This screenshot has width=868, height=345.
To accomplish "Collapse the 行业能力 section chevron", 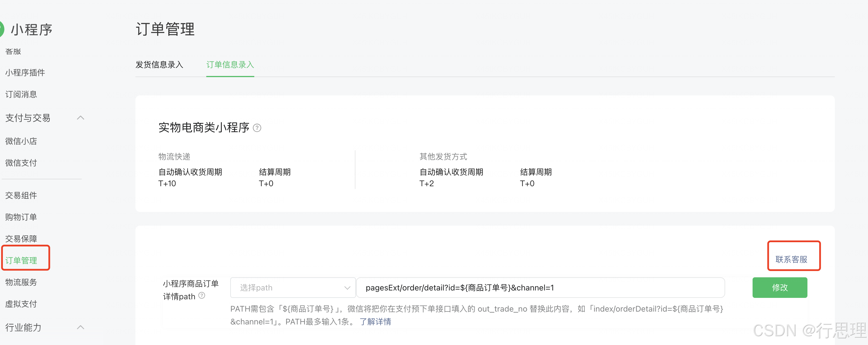I will point(80,327).
